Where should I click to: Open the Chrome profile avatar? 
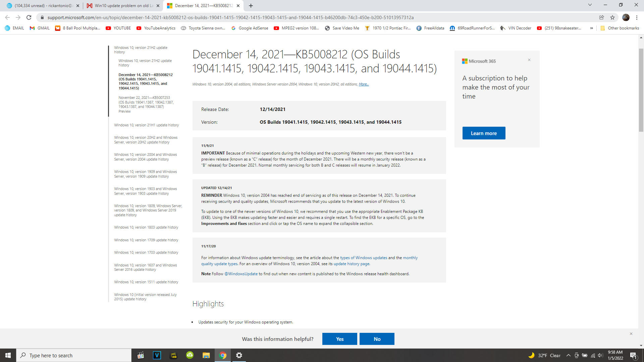pos(626,17)
